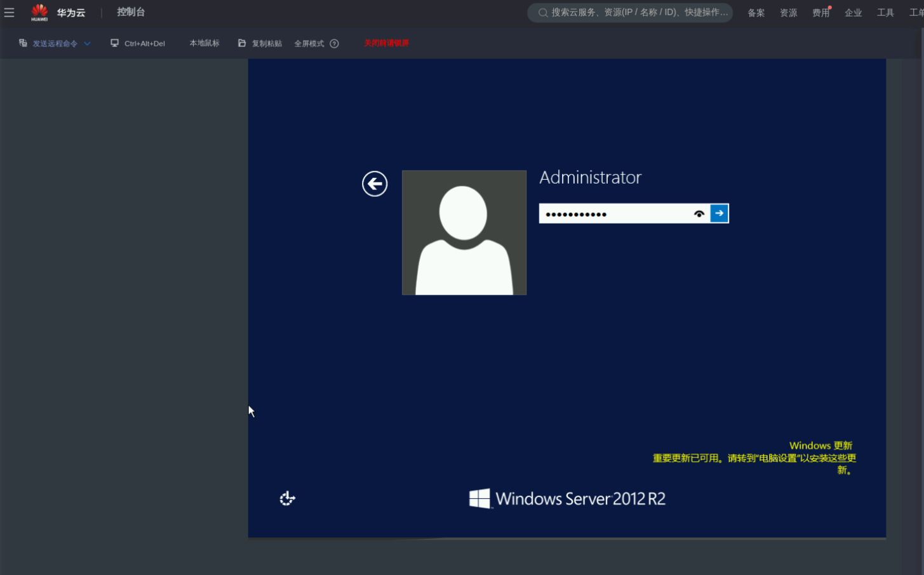Viewport: 924px width, 575px height.
Task: Open the 备案 menu item
Action: pyautogui.click(x=756, y=13)
